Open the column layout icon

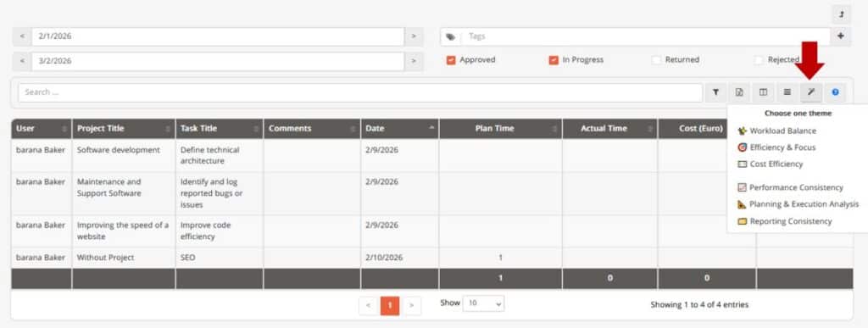coord(764,92)
